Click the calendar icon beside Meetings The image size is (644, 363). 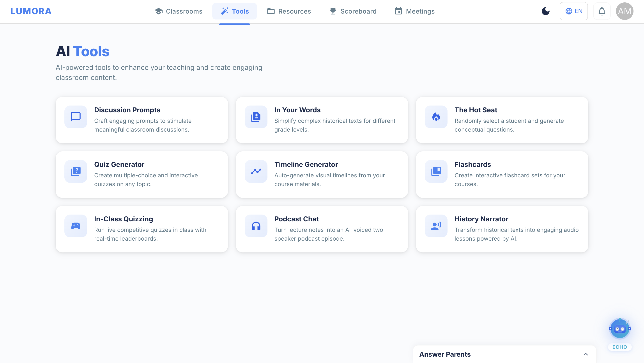(398, 11)
